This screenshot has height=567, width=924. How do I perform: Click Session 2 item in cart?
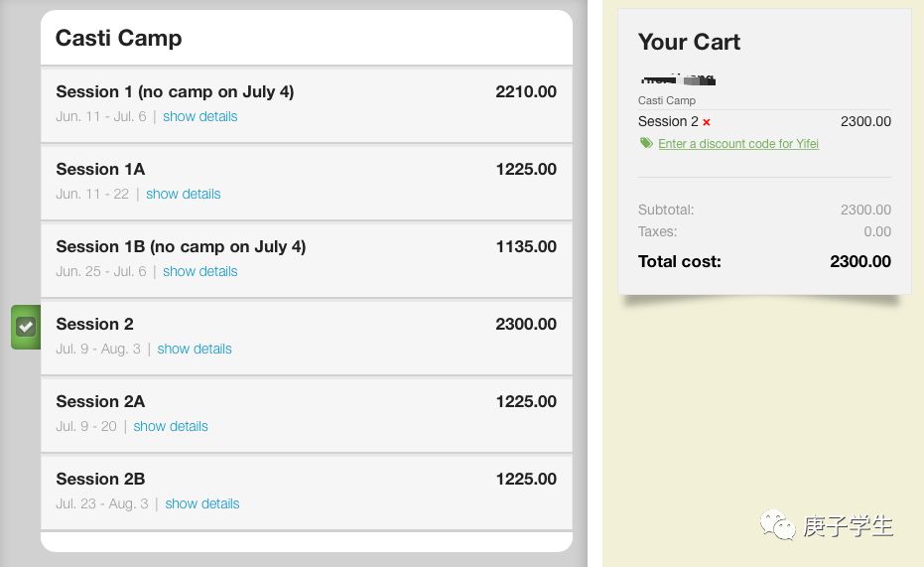(668, 121)
